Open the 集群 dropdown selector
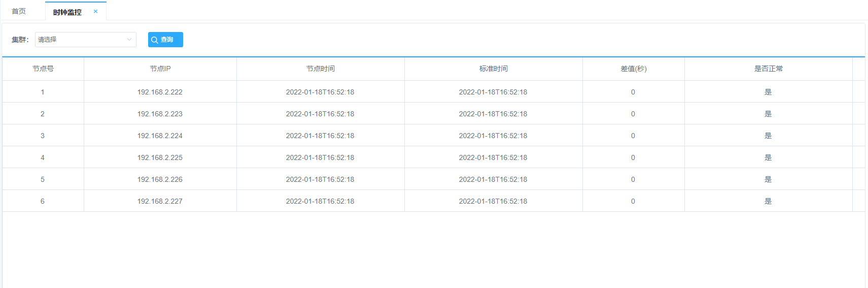The width and height of the screenshot is (868, 288). pos(85,40)
